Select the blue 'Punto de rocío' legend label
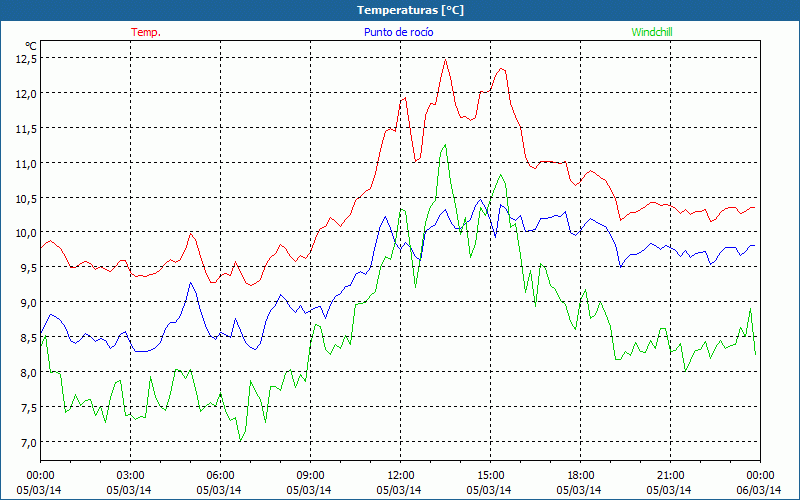The image size is (800, 500). click(398, 32)
